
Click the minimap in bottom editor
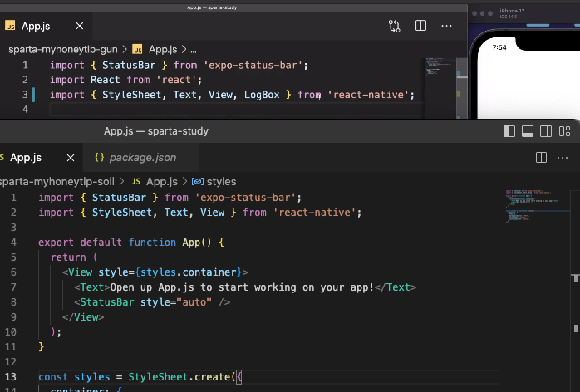coord(537,206)
